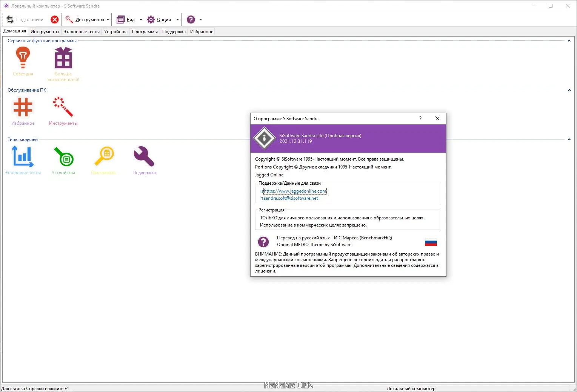577x392 pixels.
Task: Click the purple help question mark toolbar icon
Action: [191, 20]
